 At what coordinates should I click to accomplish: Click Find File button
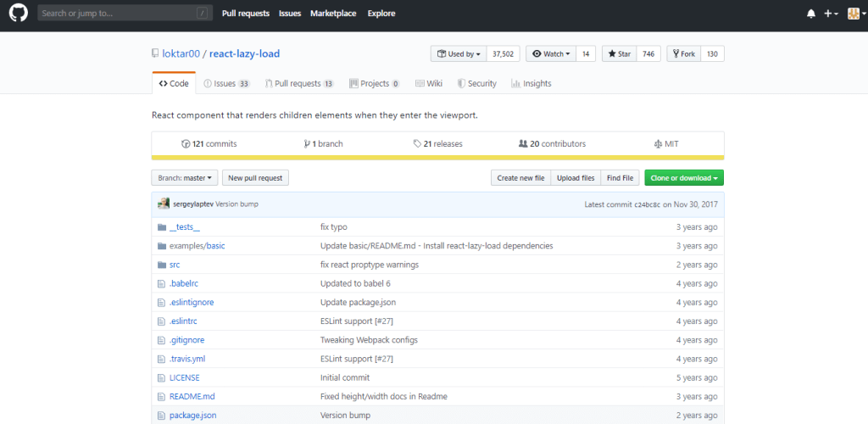620,178
